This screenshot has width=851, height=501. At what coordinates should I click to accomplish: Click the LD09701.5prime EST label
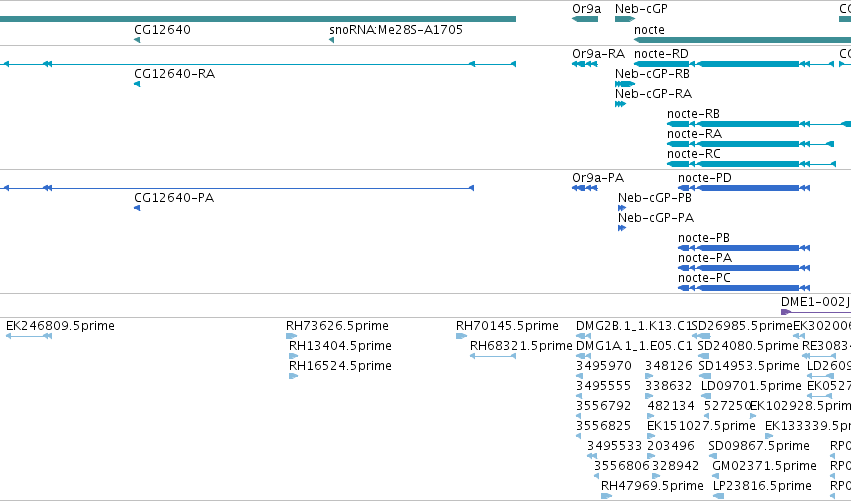[751, 386]
